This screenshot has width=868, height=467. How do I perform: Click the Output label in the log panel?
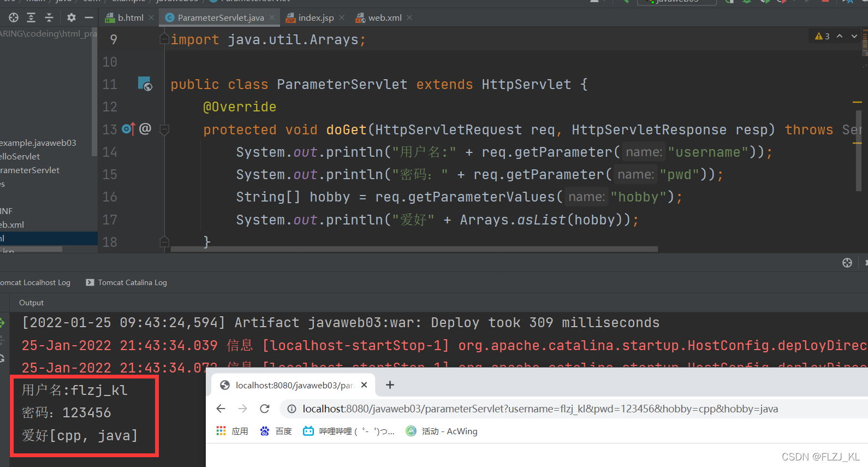31,303
